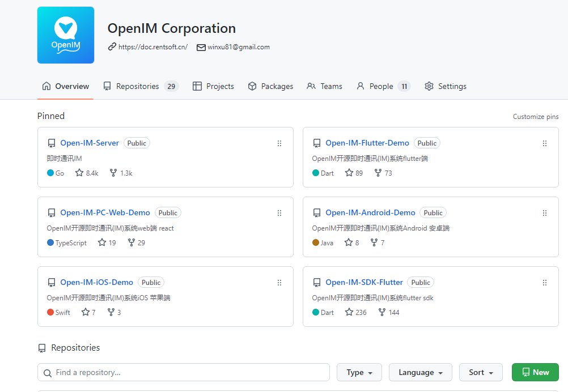Open the organization Settings tab
Screen dimensions: 568x392
pyautogui.click(x=446, y=86)
